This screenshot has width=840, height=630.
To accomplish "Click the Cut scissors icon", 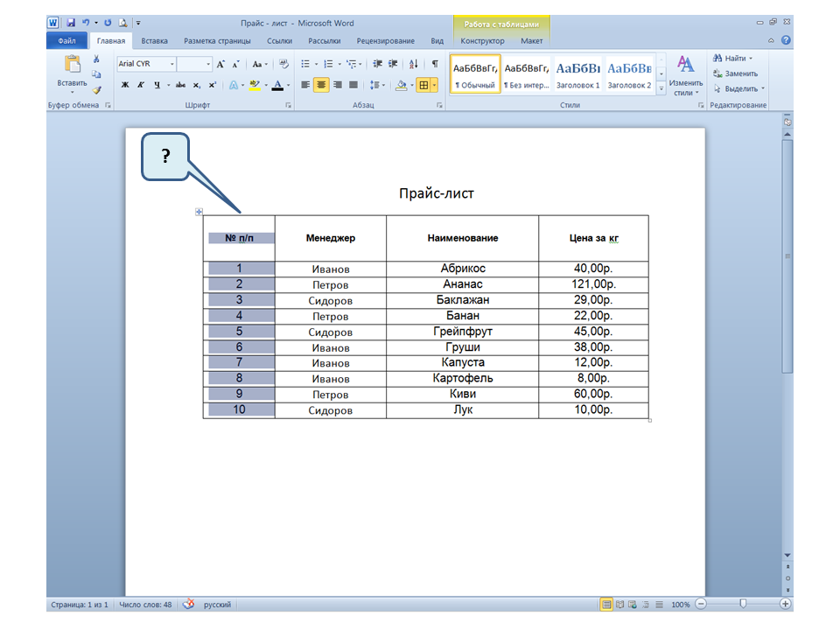I will click(x=96, y=59).
